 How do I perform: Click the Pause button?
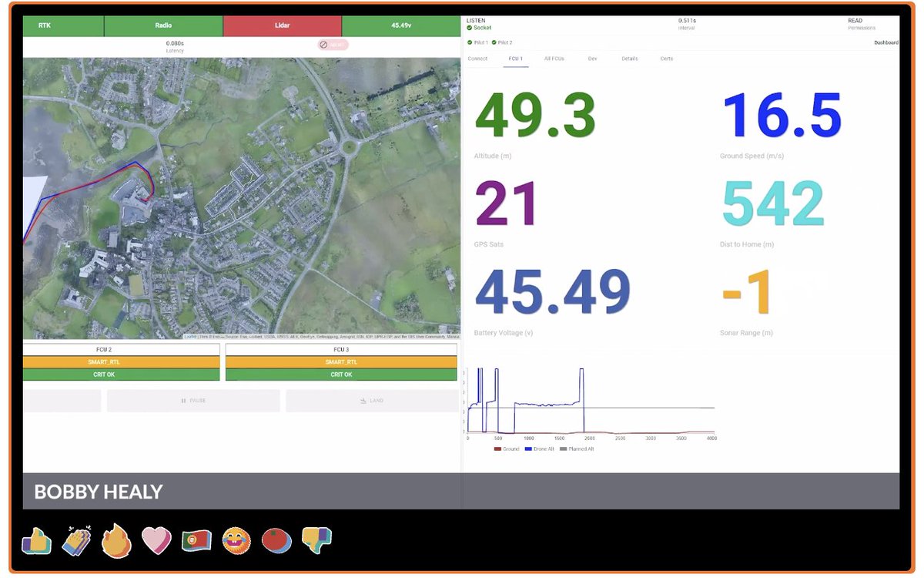(x=192, y=400)
